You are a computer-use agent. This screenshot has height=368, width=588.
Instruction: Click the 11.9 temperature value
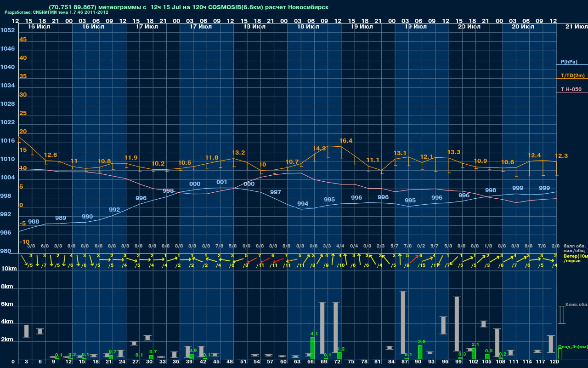(x=131, y=158)
